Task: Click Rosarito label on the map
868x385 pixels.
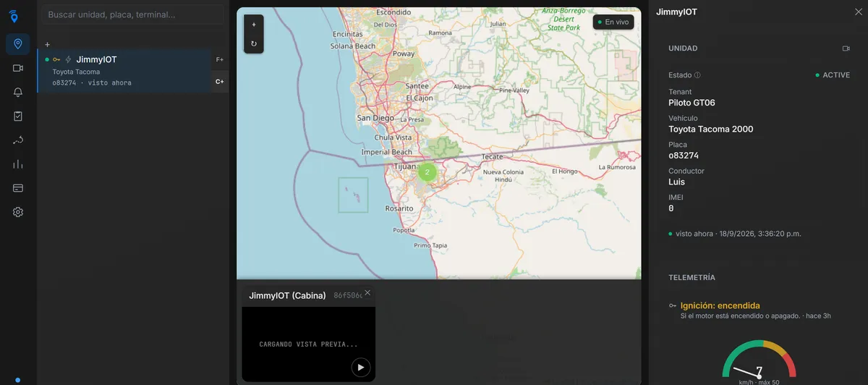Action: (x=399, y=208)
